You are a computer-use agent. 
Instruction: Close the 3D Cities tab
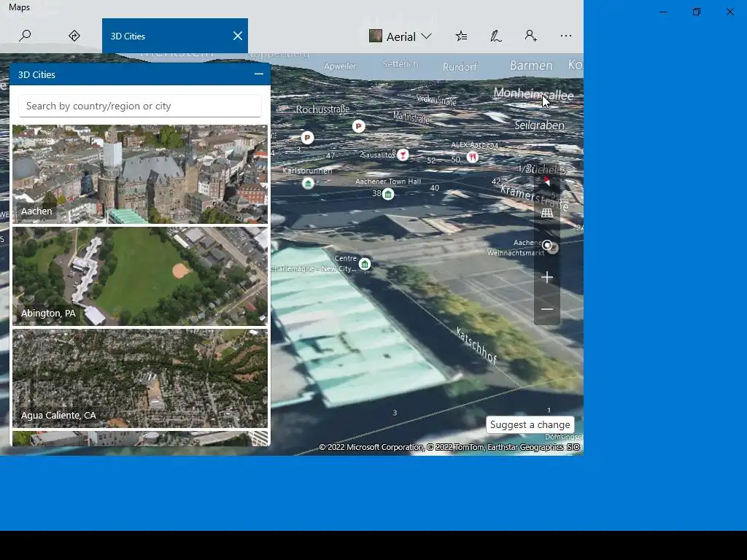(238, 36)
